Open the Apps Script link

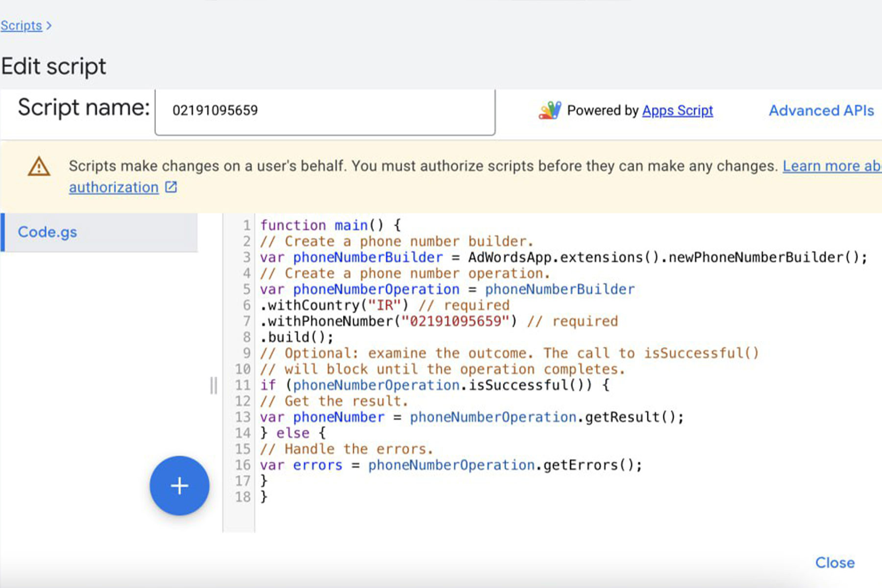coord(677,111)
